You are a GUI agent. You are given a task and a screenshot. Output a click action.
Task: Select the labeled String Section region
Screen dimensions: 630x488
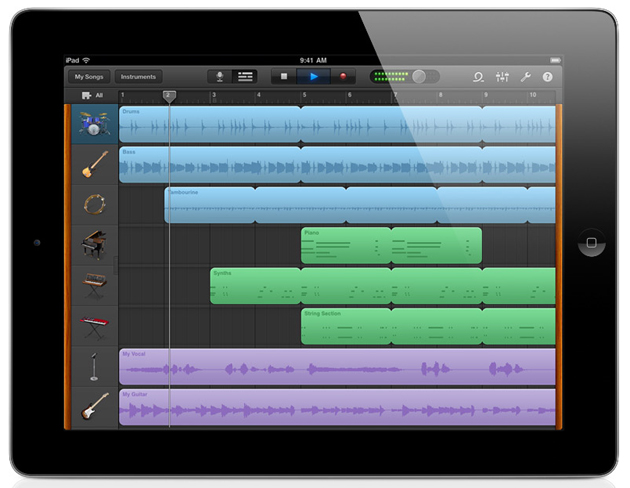click(346, 326)
